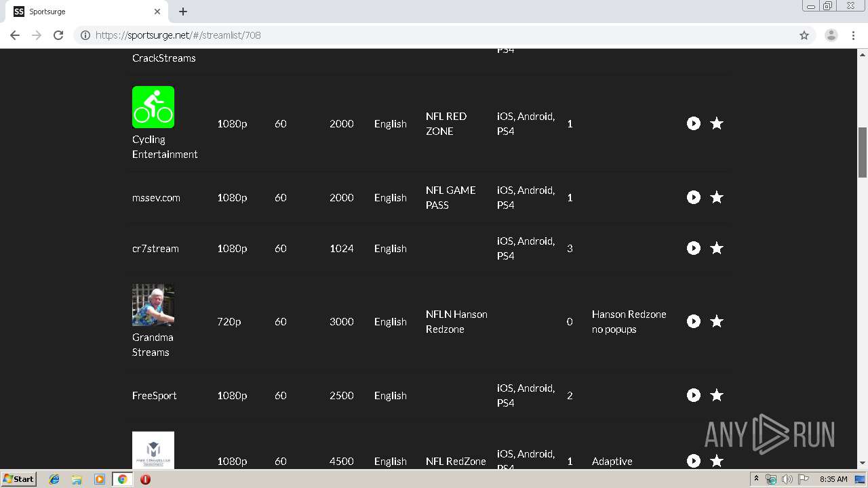The height and width of the screenshot is (488, 868).
Task: Click the scrollbar up arrow
Action: coord(863,54)
